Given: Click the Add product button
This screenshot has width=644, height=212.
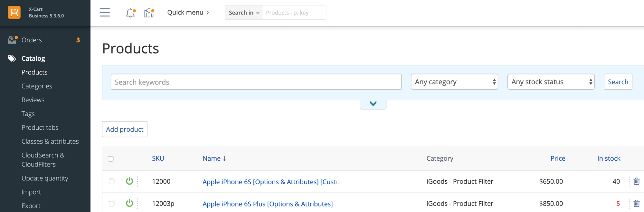Looking at the screenshot, I should click(x=125, y=129).
